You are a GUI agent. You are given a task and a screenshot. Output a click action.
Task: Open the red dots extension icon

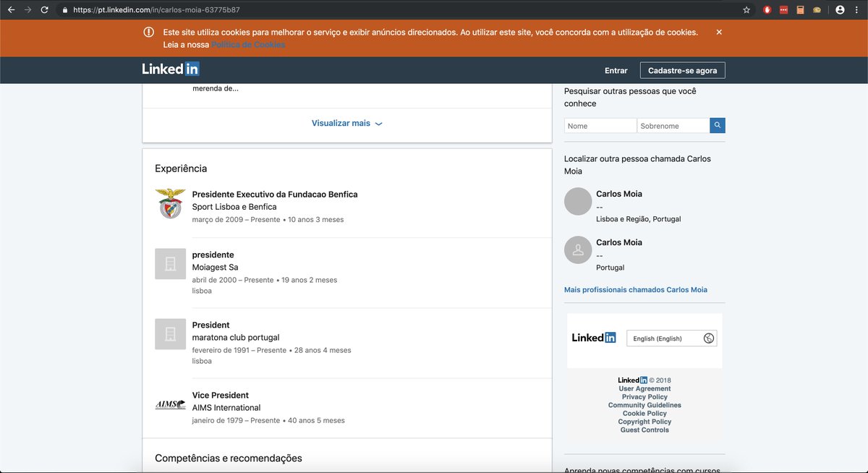tap(783, 10)
